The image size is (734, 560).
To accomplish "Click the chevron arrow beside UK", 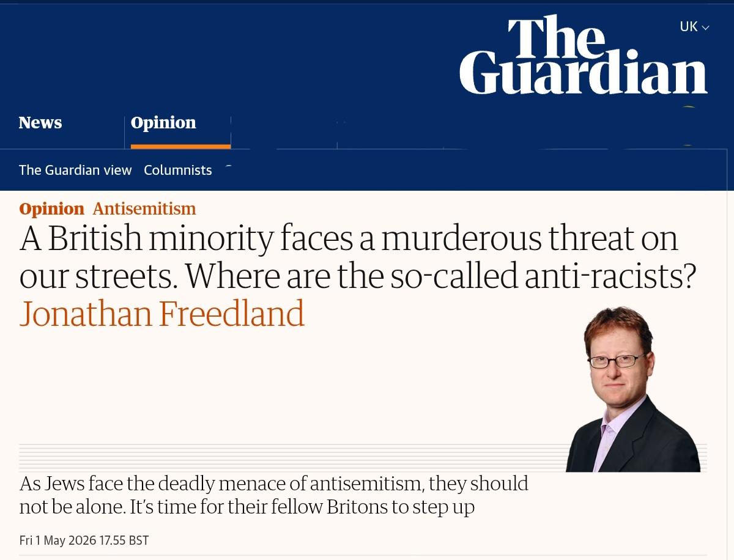I will (x=705, y=28).
